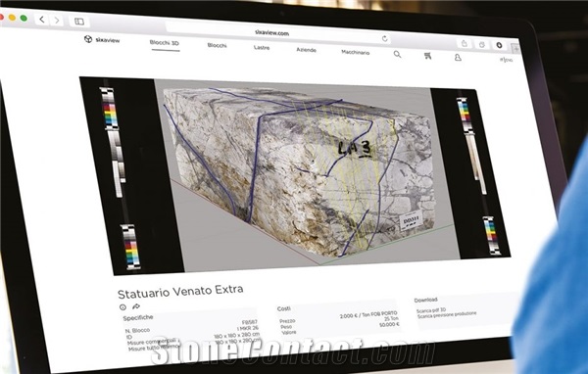Click the Statuario Venato Extra title
Viewport: 588px width, 374px height.
point(180,292)
